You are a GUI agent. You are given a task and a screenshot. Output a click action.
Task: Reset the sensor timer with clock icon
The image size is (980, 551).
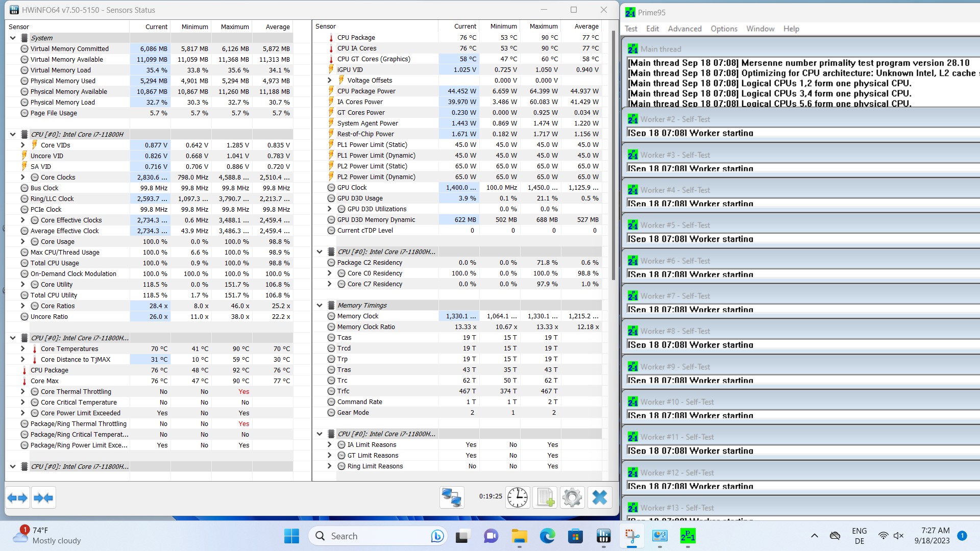click(517, 497)
